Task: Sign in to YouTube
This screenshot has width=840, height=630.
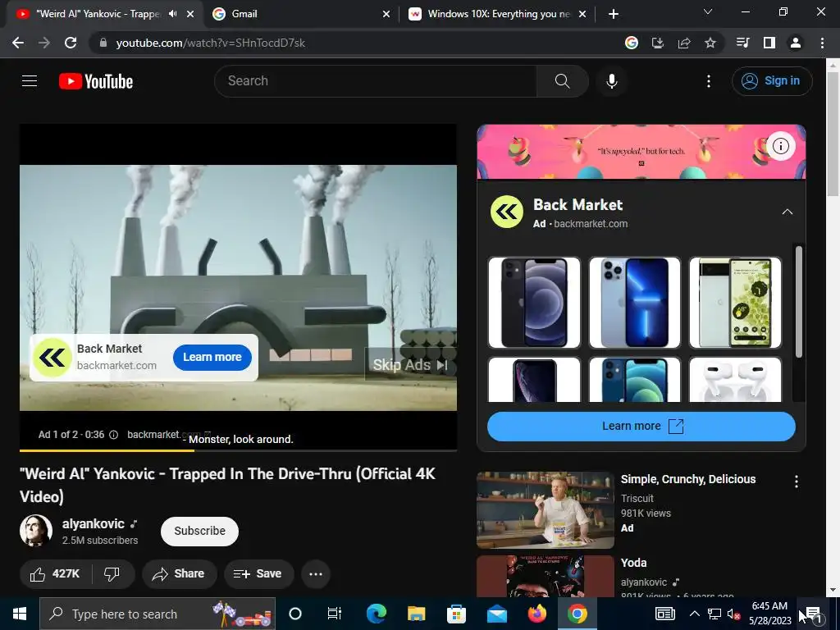Action: [x=772, y=81]
